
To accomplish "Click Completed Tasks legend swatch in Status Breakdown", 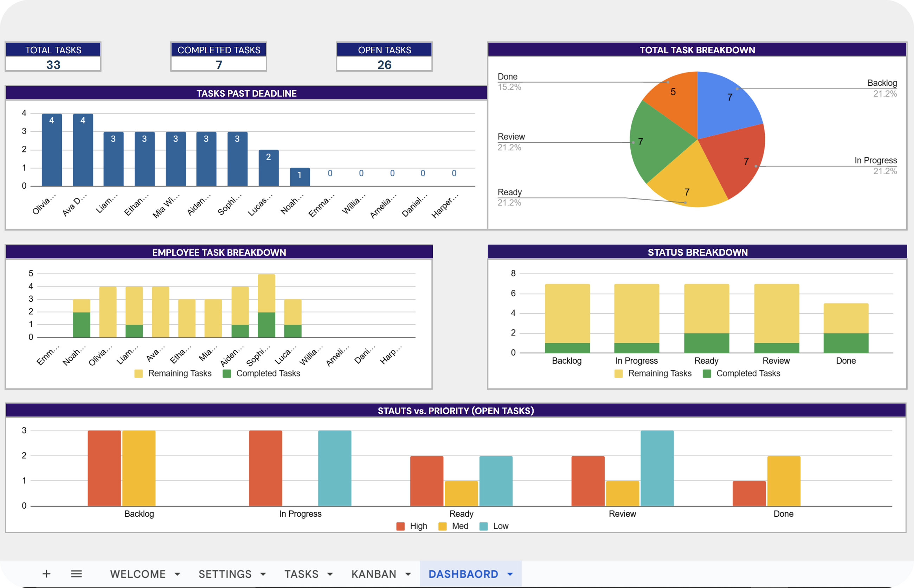I will (x=707, y=373).
